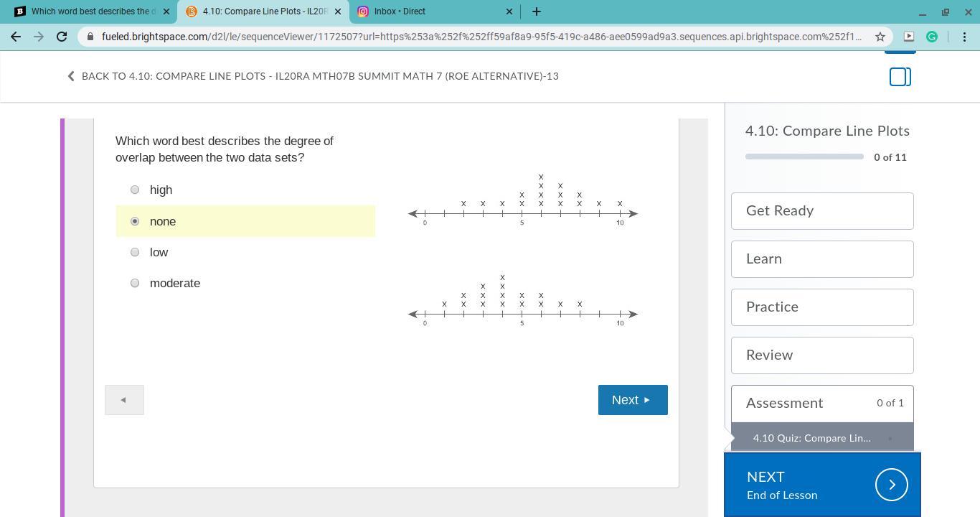This screenshot has height=517, width=980.
Task: Expand the Assessment section
Action: 822,404
